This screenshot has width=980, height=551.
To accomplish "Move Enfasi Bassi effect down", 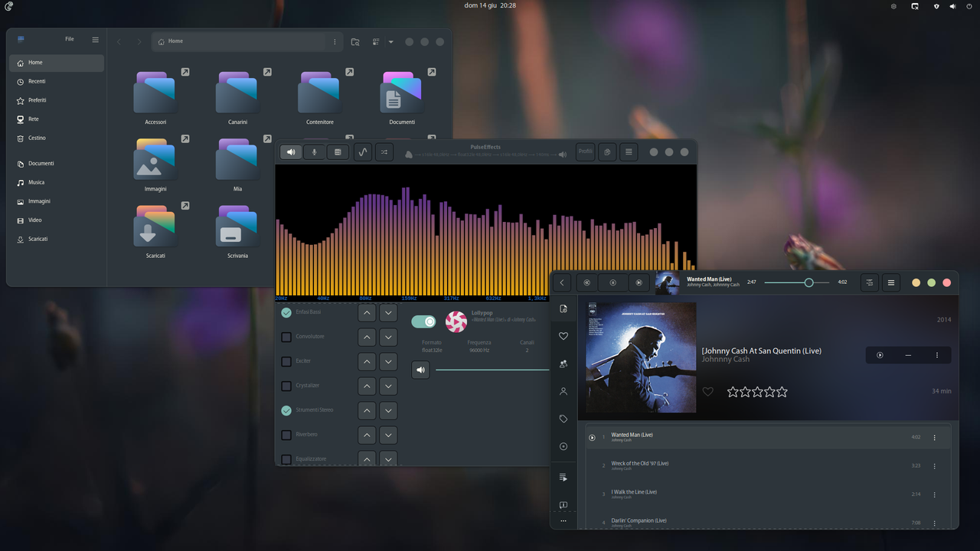I will click(388, 312).
